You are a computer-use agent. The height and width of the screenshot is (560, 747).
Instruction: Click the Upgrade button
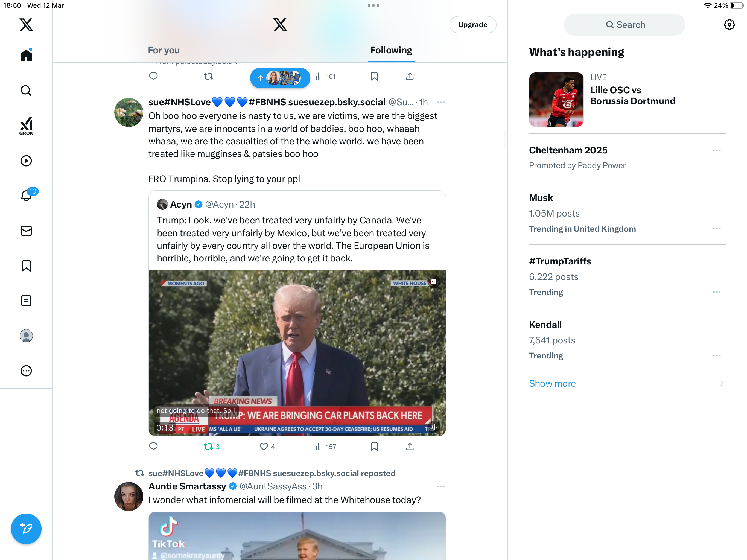[472, 25]
